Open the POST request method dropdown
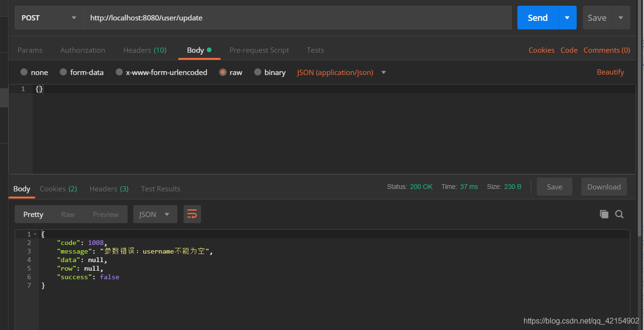Image resolution: width=644 pixels, height=330 pixels. tap(49, 18)
